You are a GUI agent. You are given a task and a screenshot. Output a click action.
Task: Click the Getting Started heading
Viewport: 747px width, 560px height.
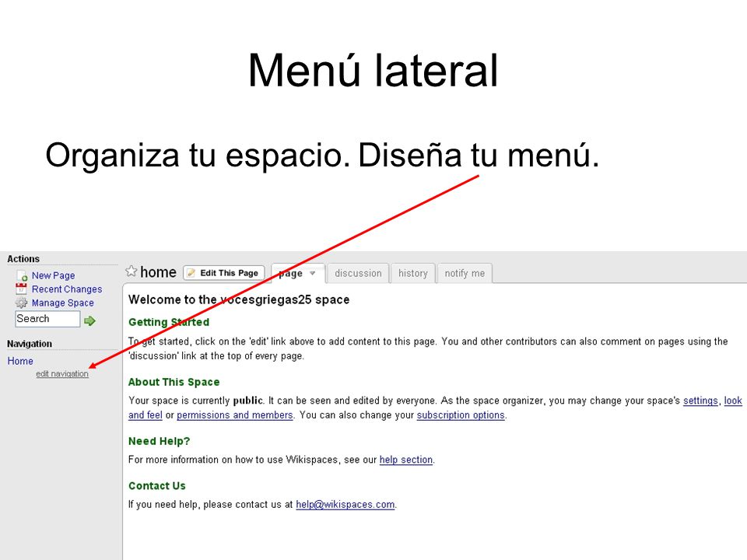coord(169,322)
